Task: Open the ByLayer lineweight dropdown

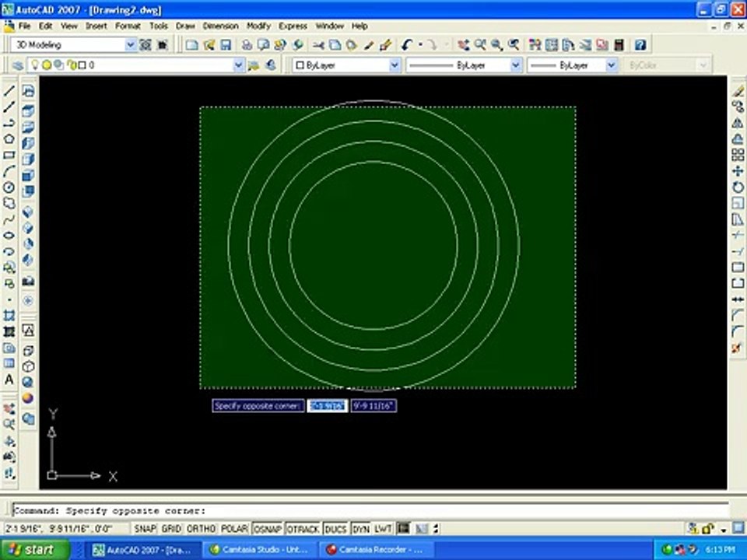Action: [612, 65]
